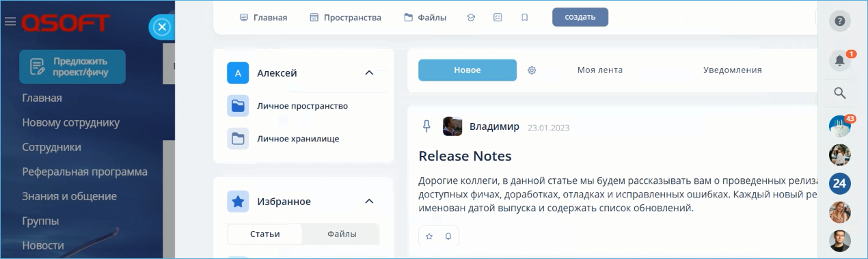Click the pin icon on Release Notes post
868x259 pixels.
coord(426,126)
